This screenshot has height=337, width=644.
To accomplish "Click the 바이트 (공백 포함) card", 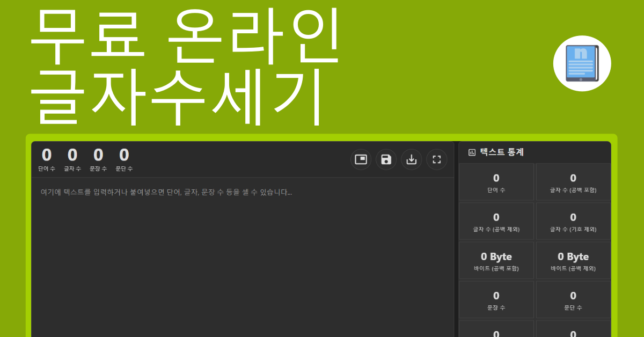I will click(496, 260).
